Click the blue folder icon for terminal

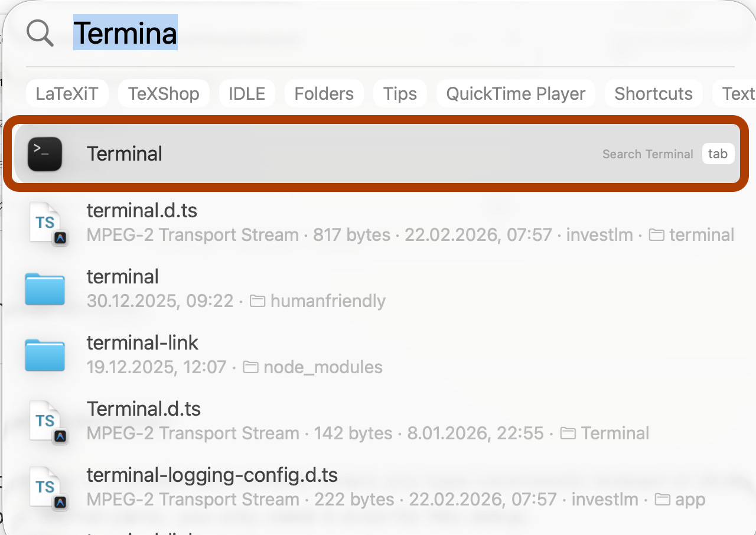point(45,289)
